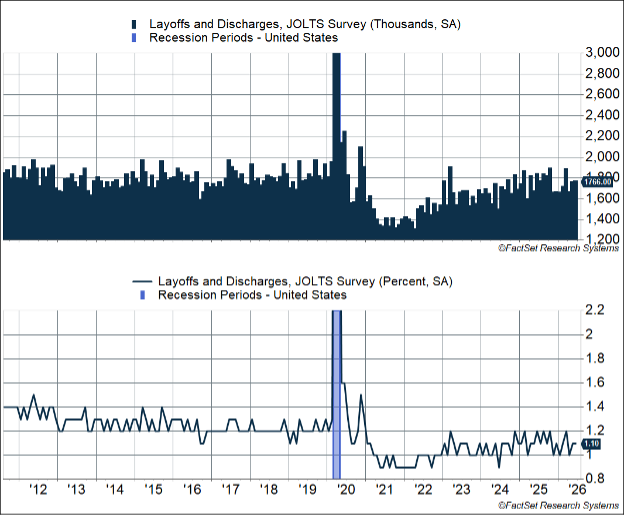Click the 2020 recession shaded band in the percent chart
The image size is (624, 516).
click(337, 395)
